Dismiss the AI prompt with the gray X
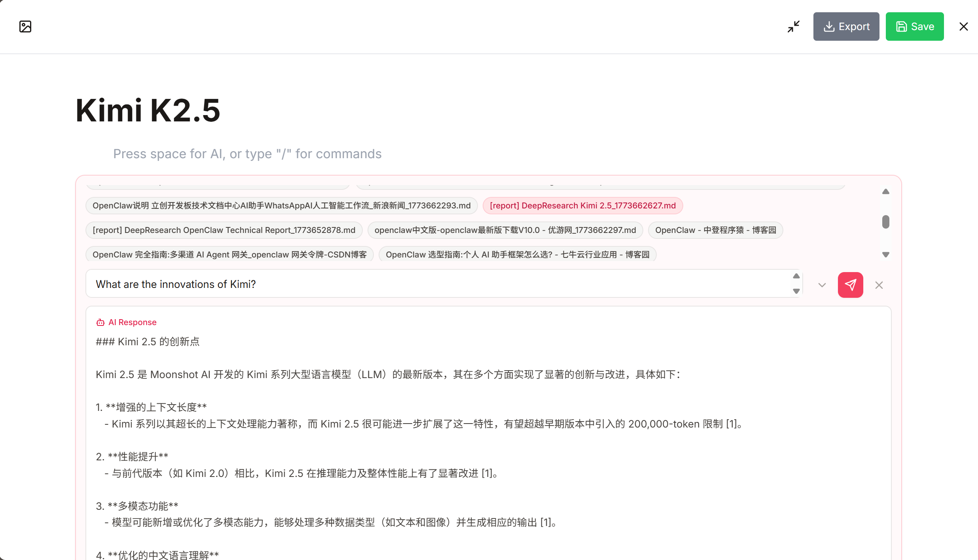Viewport: 978px width, 560px height. [x=879, y=285]
